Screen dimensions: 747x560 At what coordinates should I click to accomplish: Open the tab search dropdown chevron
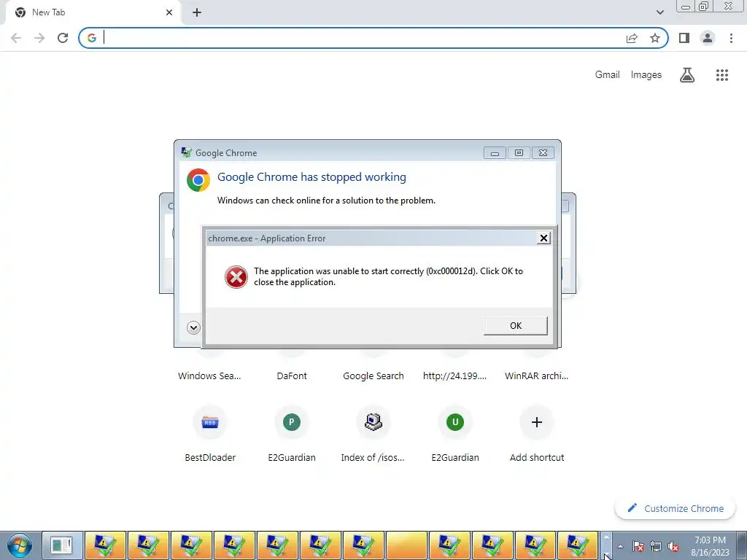click(x=659, y=12)
